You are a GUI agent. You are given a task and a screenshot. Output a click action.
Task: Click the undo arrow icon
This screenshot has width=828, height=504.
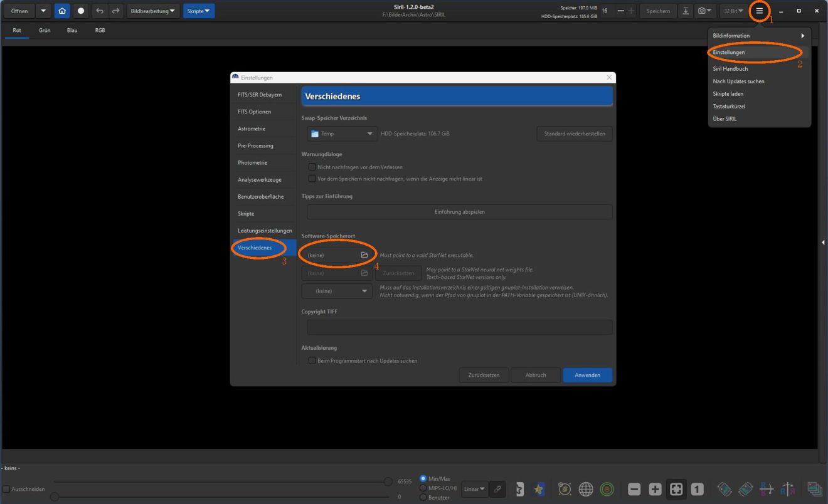tap(100, 11)
